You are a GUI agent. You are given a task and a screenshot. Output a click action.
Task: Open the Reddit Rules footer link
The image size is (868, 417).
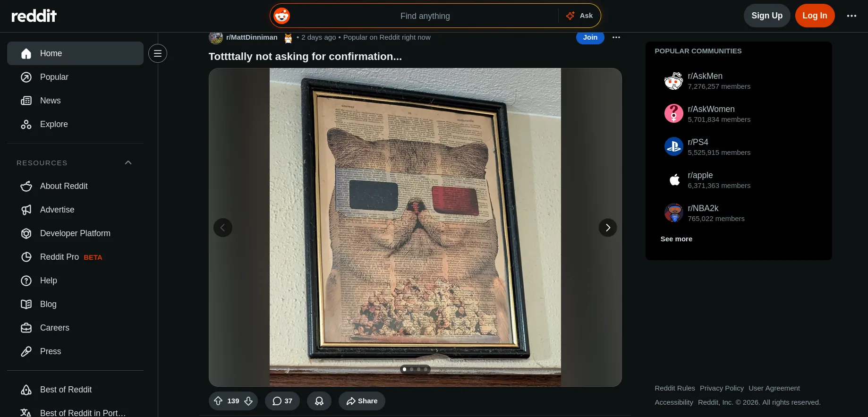[x=675, y=388]
